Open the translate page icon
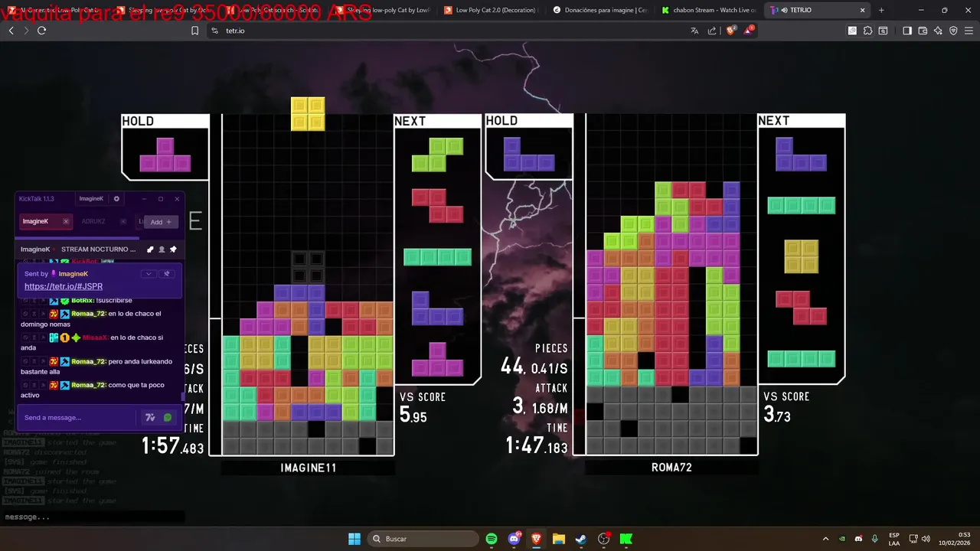Image resolution: width=980 pixels, height=551 pixels. [x=694, y=31]
